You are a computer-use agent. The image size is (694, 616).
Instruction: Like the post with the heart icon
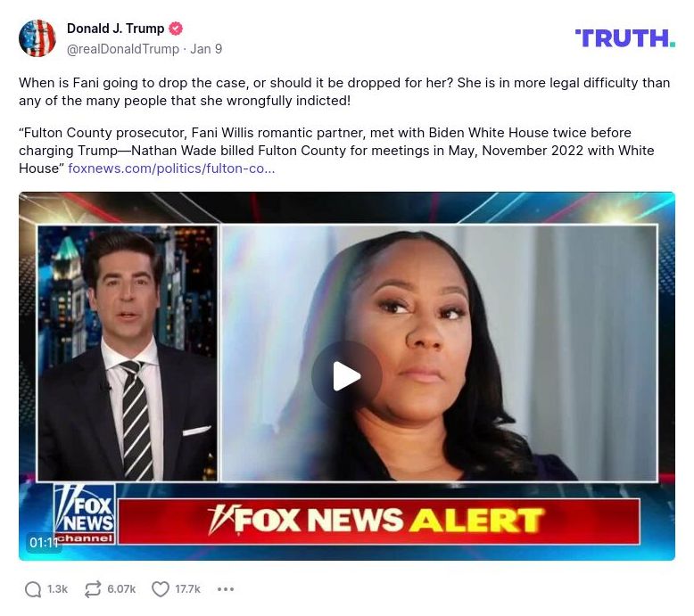point(161,589)
